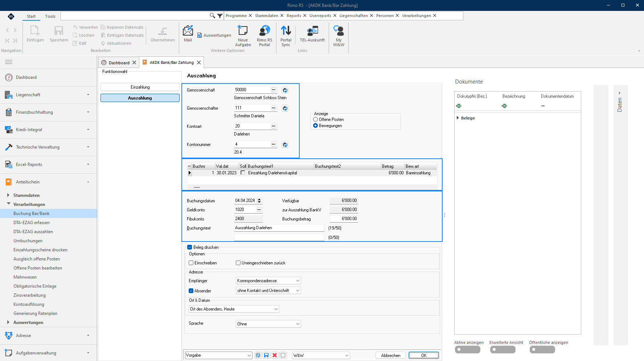Toggle the Aktive anzeigen switch
The width and height of the screenshot is (644, 361).
[468, 349]
